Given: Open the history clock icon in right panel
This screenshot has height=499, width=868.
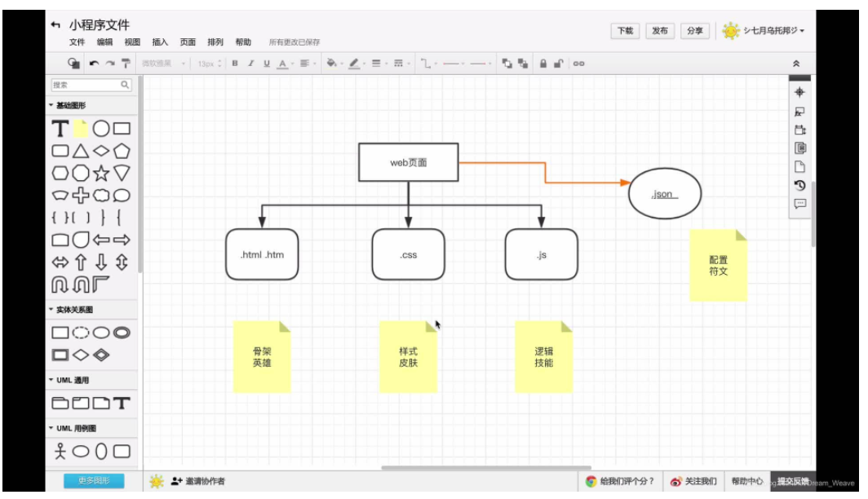Looking at the screenshot, I should pos(799,185).
